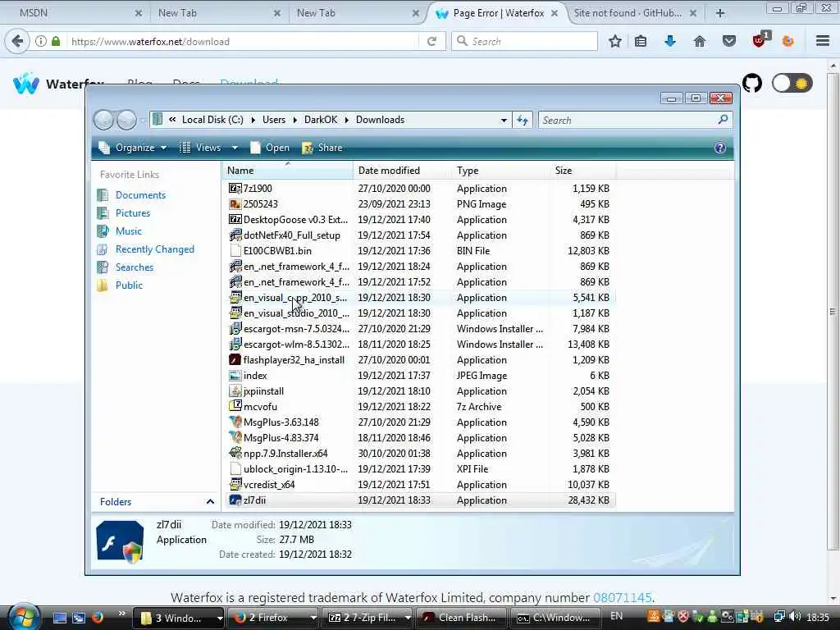Open the address bar history dropdown in Explorer

pos(504,120)
